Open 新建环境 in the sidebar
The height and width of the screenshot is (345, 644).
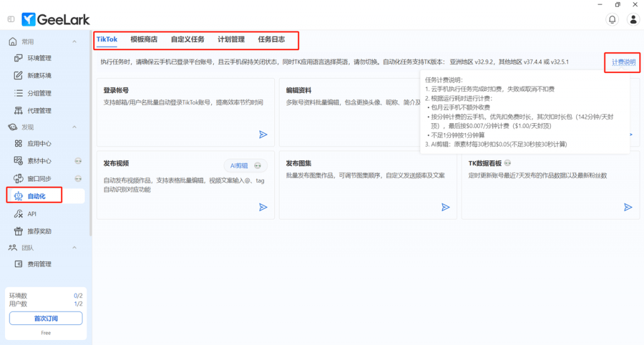tap(39, 76)
